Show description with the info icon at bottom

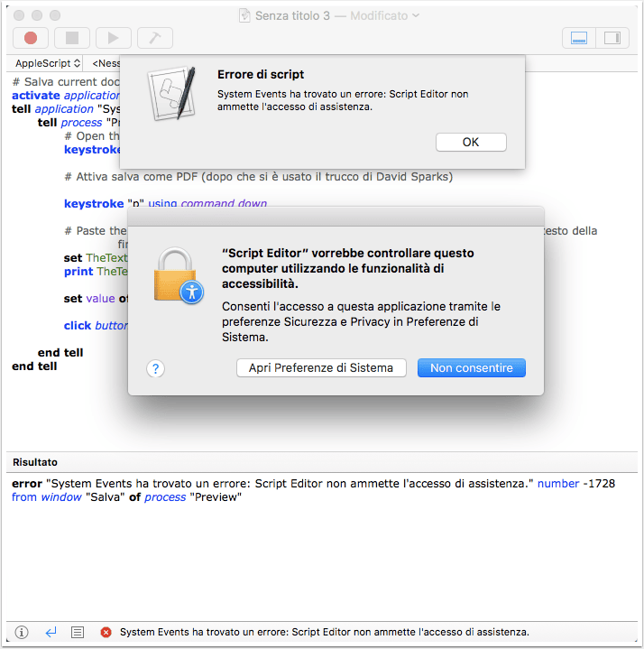(x=22, y=632)
